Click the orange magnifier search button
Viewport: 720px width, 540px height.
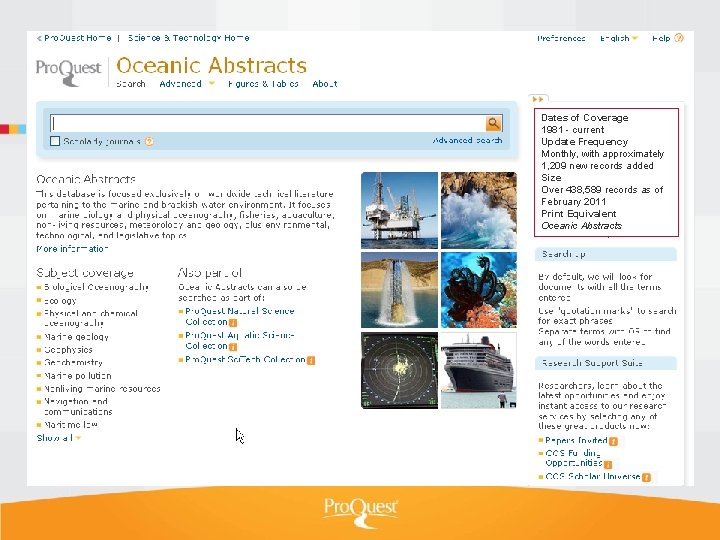pos(494,123)
